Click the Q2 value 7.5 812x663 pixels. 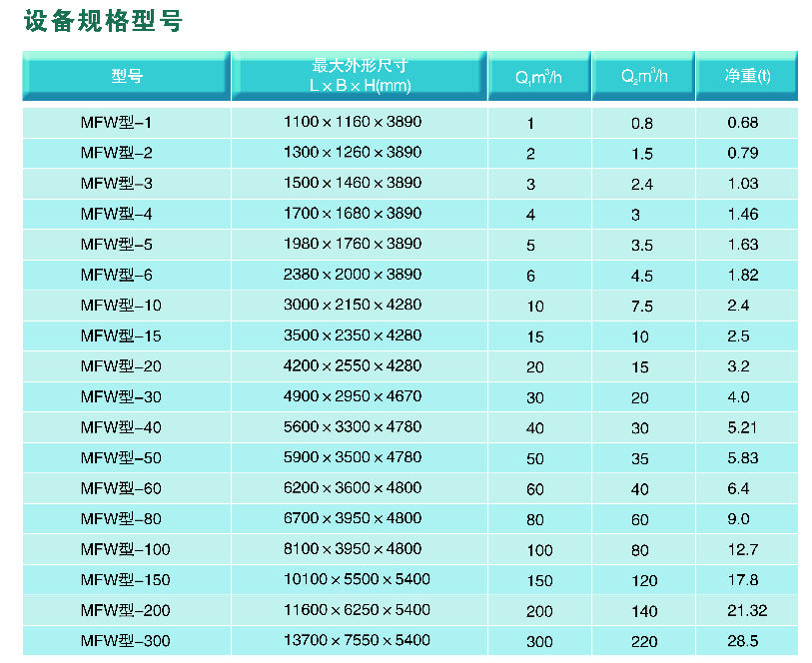(642, 306)
